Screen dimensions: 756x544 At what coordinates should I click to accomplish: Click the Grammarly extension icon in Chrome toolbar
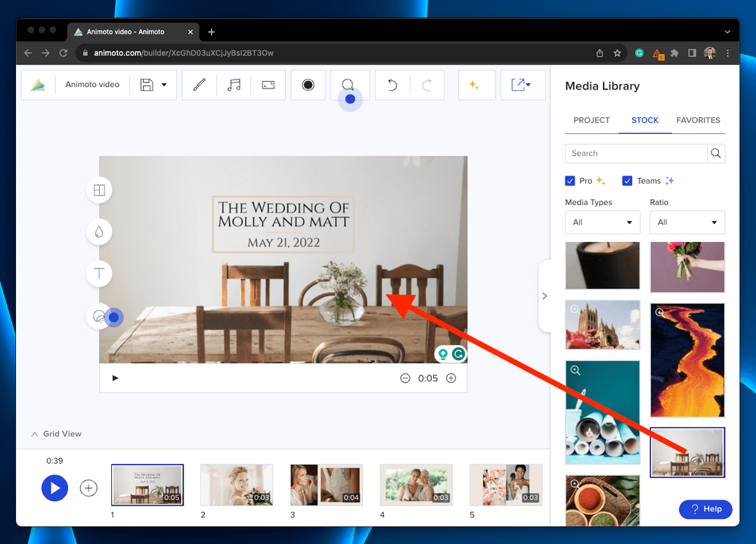pyautogui.click(x=640, y=53)
